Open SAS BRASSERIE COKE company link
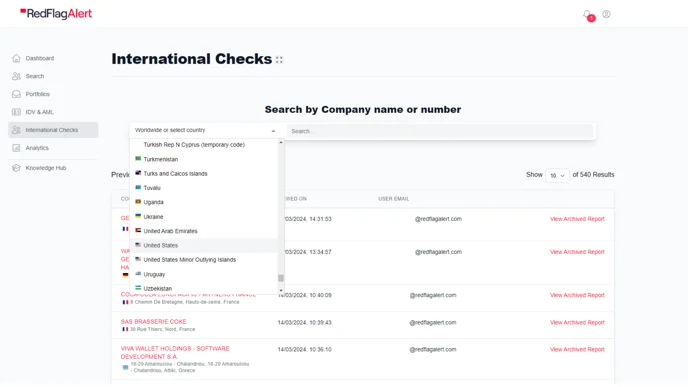The image size is (688, 387). point(154,322)
